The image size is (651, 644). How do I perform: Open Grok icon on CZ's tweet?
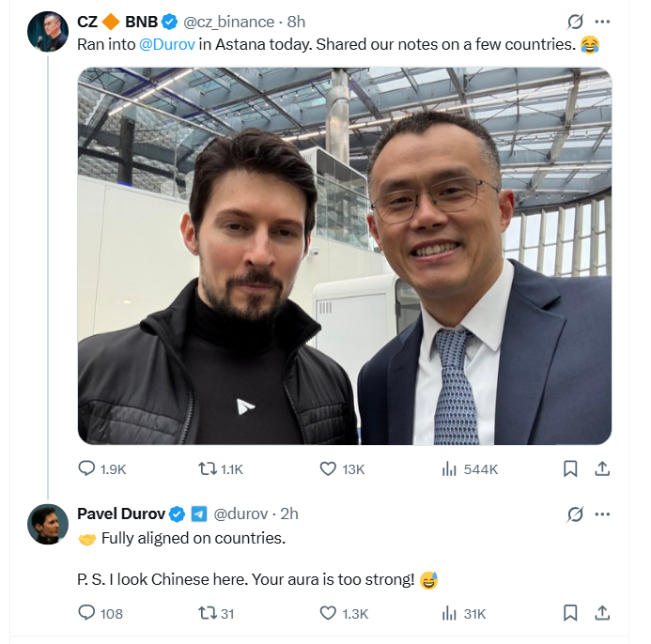coord(576,22)
